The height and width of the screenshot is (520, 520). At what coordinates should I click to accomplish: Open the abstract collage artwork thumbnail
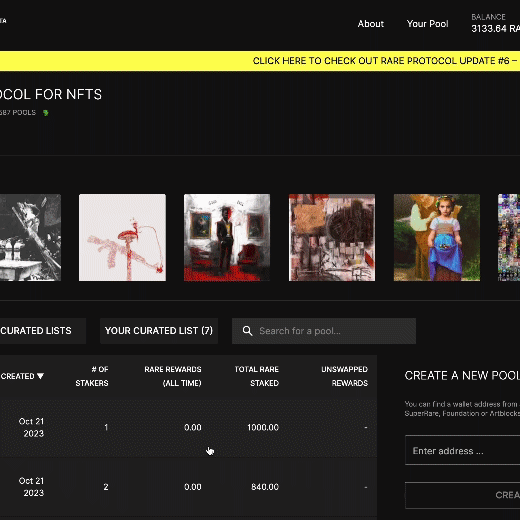(x=332, y=238)
